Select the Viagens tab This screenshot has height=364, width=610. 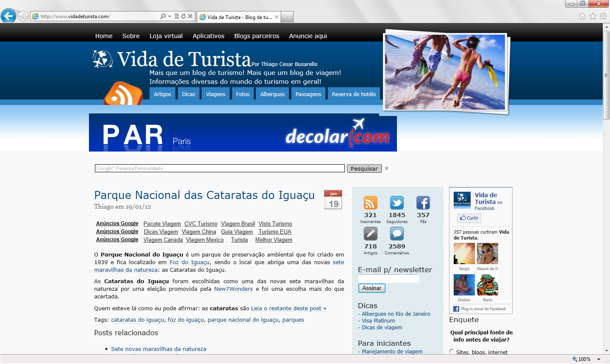click(216, 94)
